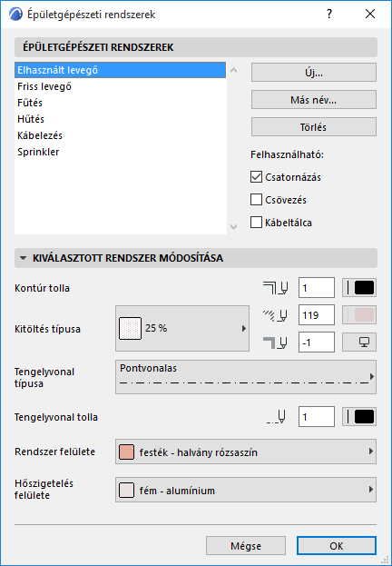Image resolution: width=392 pixels, height=566 pixels.
Task: Click the Mégse cancel button
Action: (x=246, y=545)
